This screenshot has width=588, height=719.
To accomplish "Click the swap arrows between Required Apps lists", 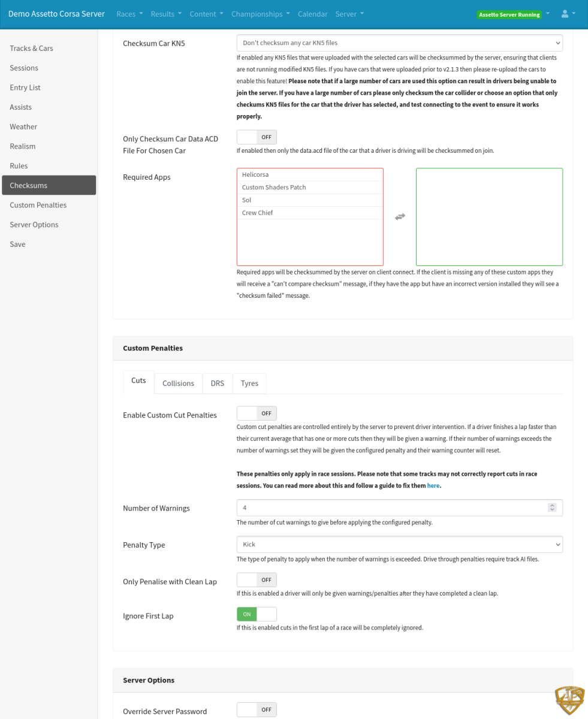I will (400, 216).
